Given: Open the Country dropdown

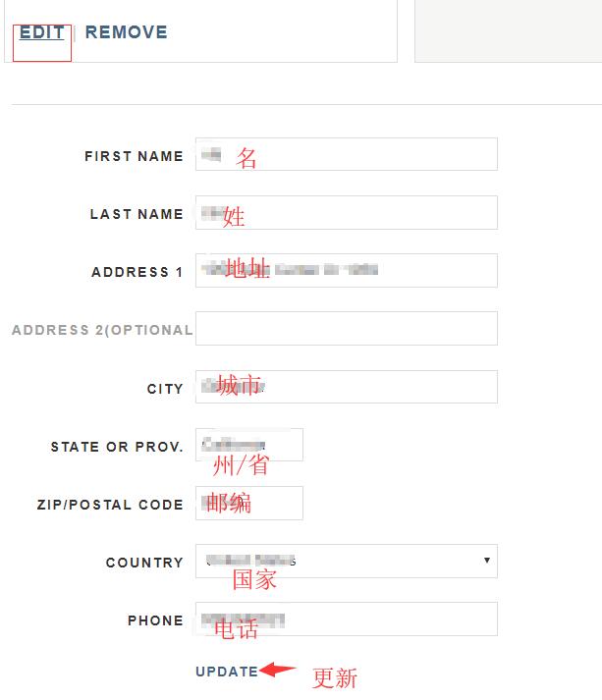Looking at the screenshot, I should 346,561.
